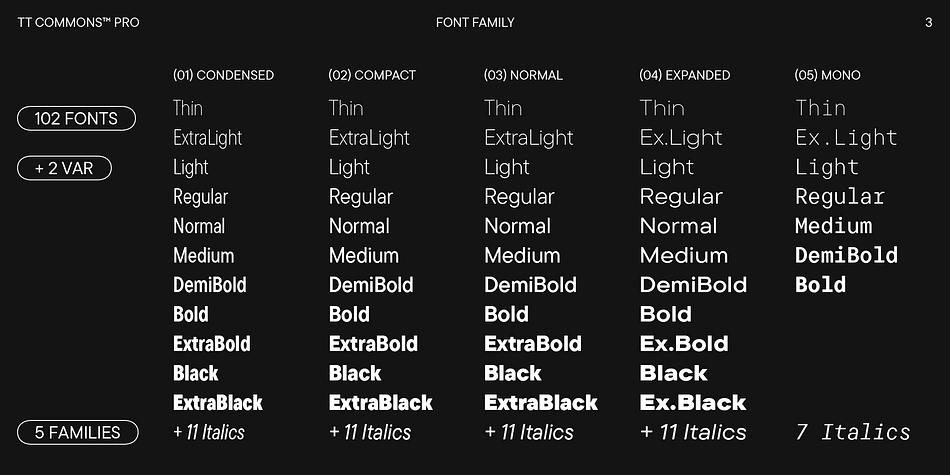
Task: Click the + 2 VAR pill
Action: tap(64, 168)
